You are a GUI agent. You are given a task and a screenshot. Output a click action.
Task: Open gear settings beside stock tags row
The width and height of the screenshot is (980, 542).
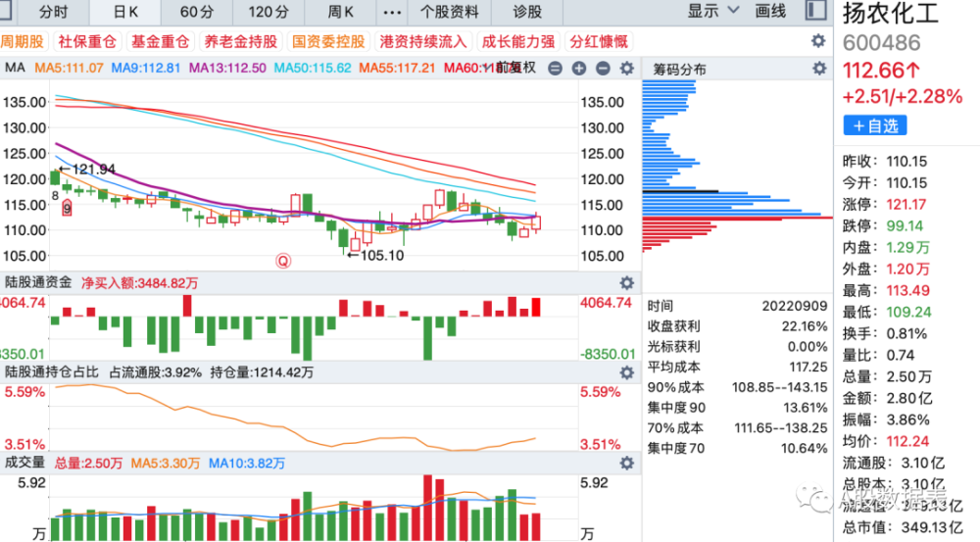click(818, 41)
